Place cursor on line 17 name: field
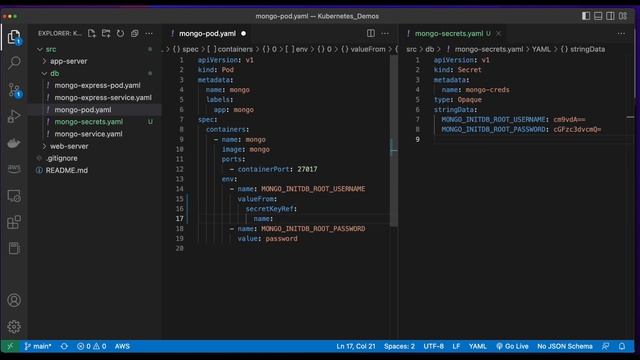 [263, 219]
